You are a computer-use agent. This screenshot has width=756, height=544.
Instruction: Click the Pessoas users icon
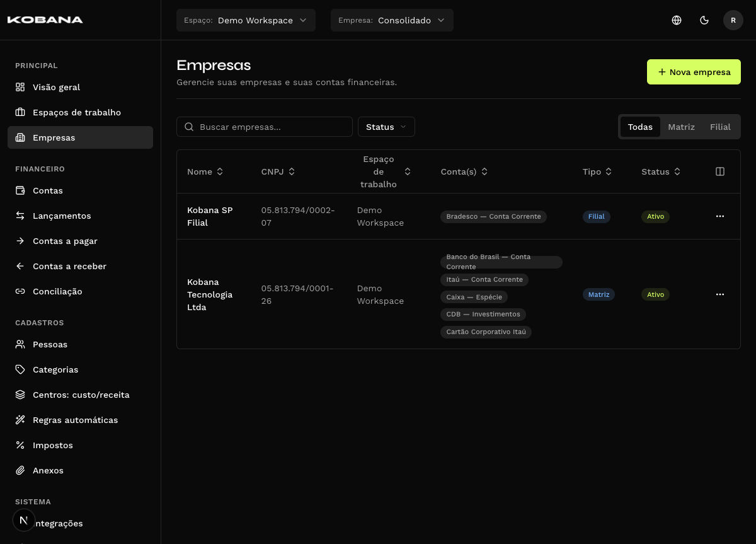point(20,344)
